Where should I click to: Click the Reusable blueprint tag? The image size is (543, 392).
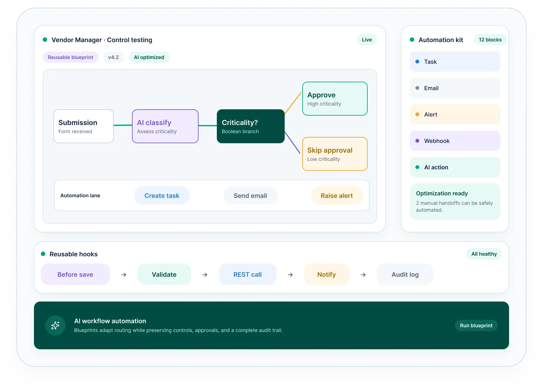70,57
